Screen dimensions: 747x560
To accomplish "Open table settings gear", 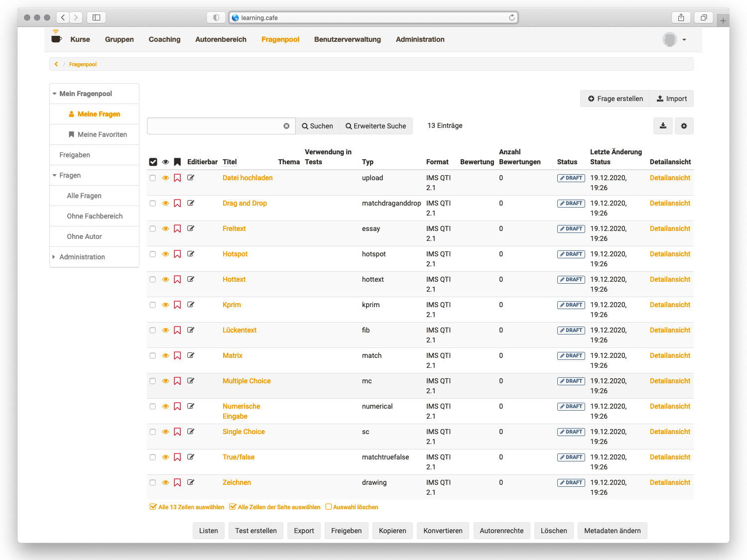I will 684,126.
